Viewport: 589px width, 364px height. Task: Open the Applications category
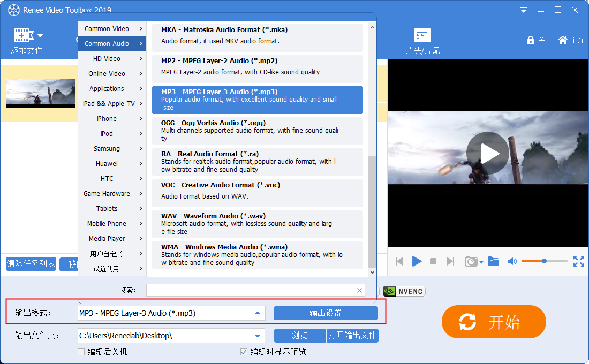tap(112, 89)
